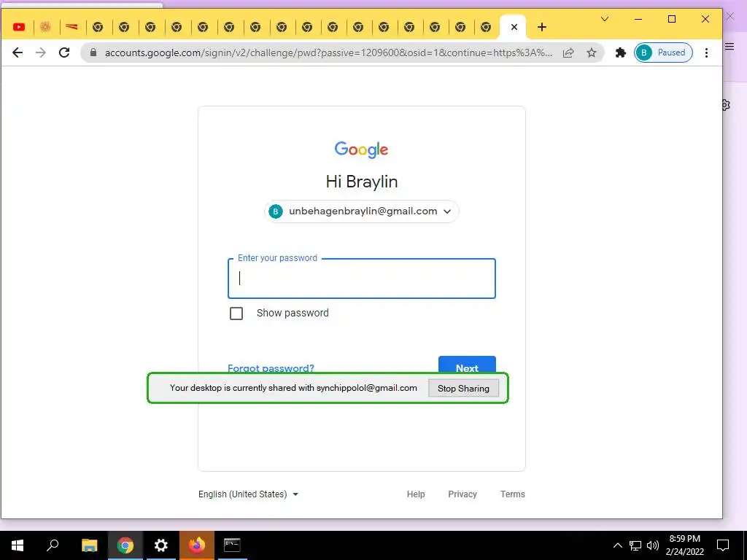This screenshot has height=560, width=747.
Task: Click the address bar URL
Action: coord(329,52)
